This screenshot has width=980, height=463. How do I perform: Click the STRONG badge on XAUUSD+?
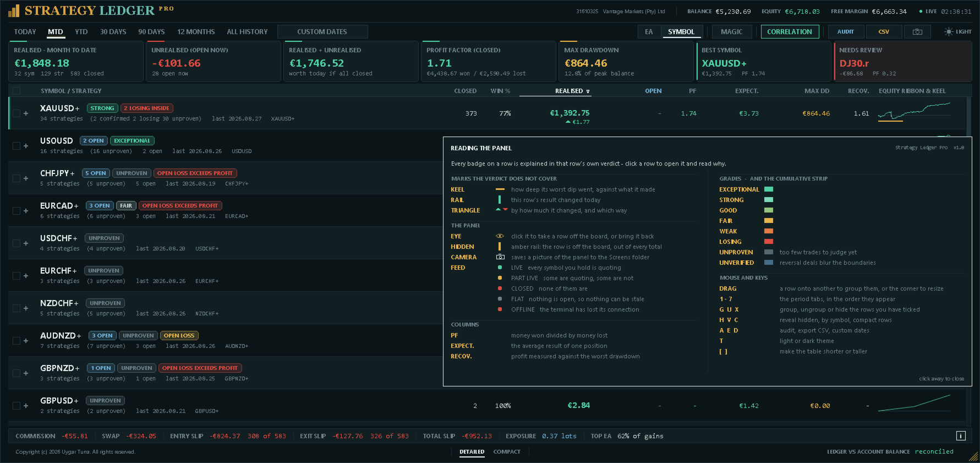pyautogui.click(x=102, y=108)
